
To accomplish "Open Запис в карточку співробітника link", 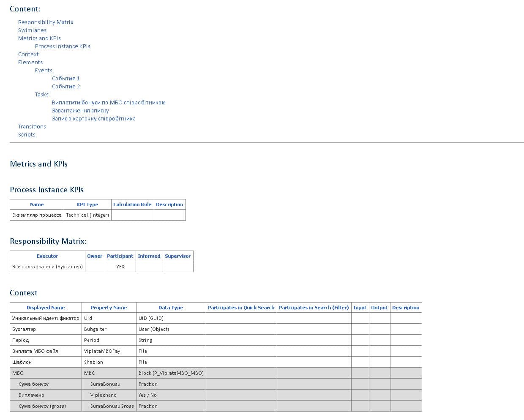I will click(x=94, y=118).
